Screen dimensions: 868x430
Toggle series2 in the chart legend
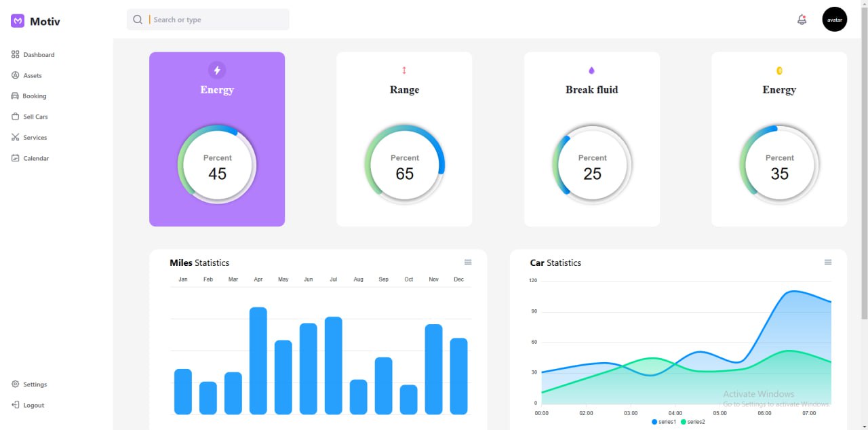[692, 422]
